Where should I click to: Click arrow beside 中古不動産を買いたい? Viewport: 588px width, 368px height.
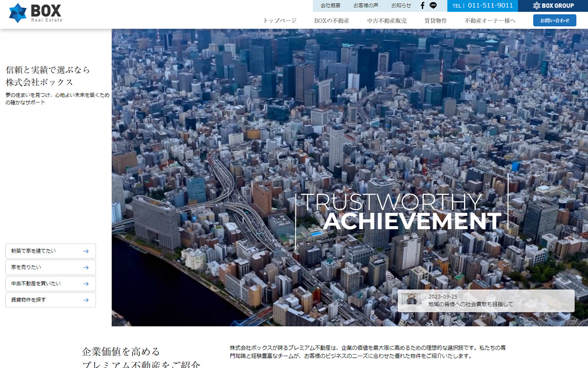pyautogui.click(x=86, y=284)
